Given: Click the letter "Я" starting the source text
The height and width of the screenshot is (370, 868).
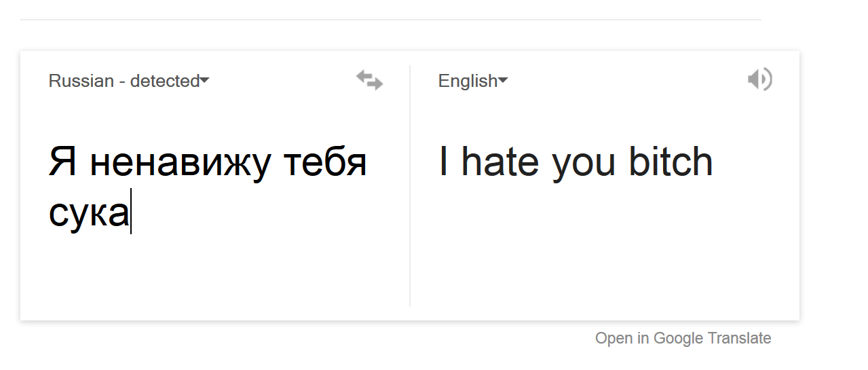Looking at the screenshot, I should pos(62,164).
